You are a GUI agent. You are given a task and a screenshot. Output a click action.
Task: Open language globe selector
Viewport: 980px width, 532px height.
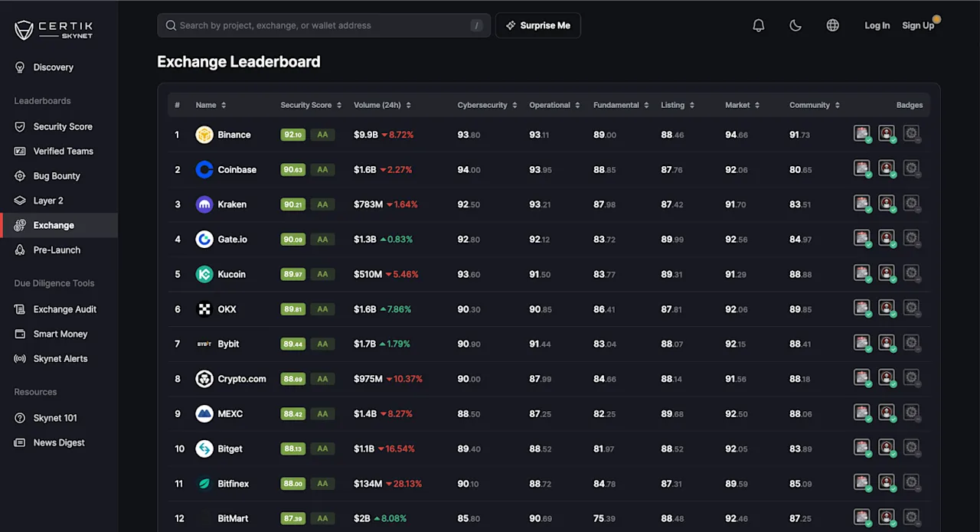[x=833, y=25]
